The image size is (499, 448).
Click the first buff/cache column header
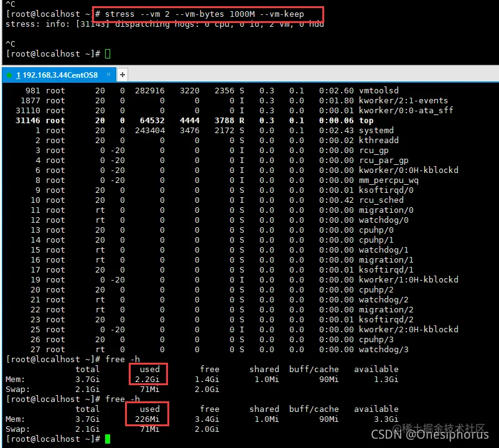(x=314, y=370)
